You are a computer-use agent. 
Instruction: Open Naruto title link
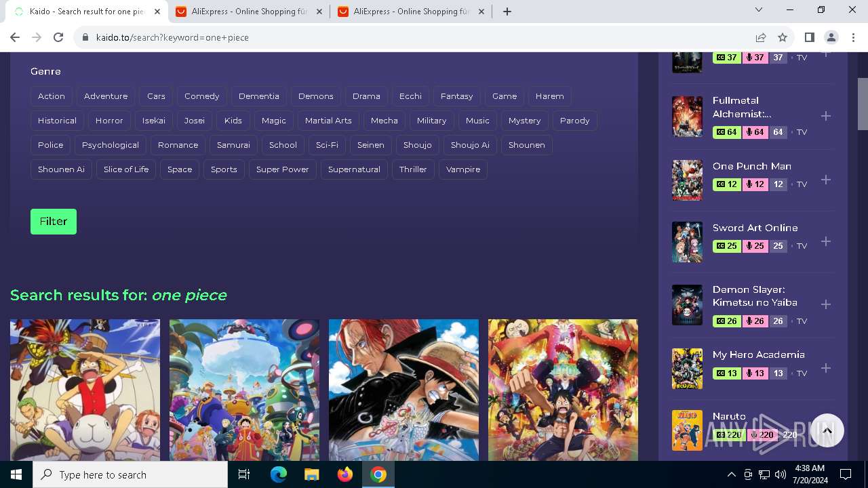(x=729, y=416)
